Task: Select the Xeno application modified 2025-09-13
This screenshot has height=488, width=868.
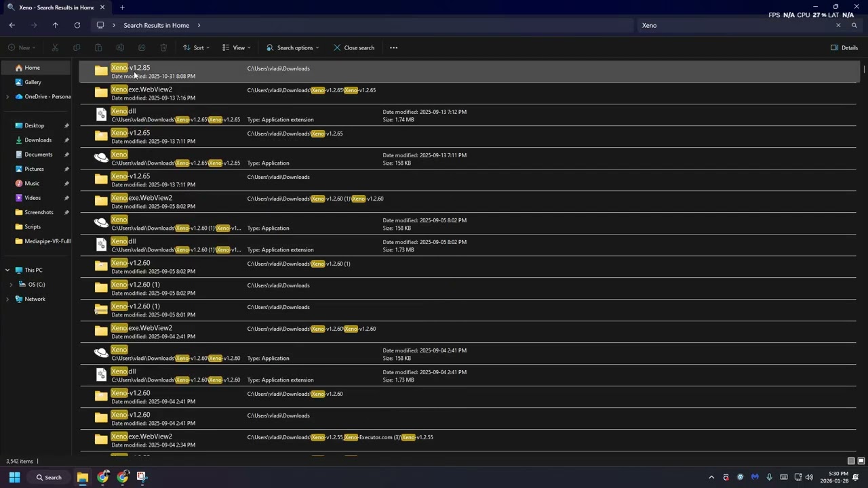Action: click(468, 159)
